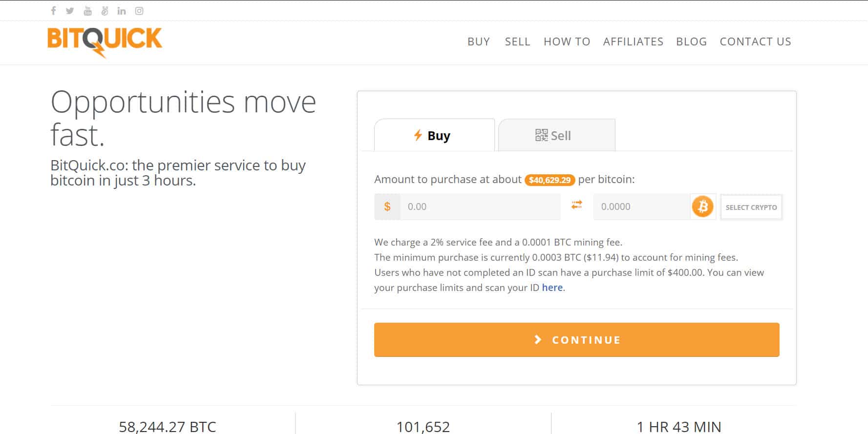
Task: Click the BitQuick logo
Action: coord(105,42)
